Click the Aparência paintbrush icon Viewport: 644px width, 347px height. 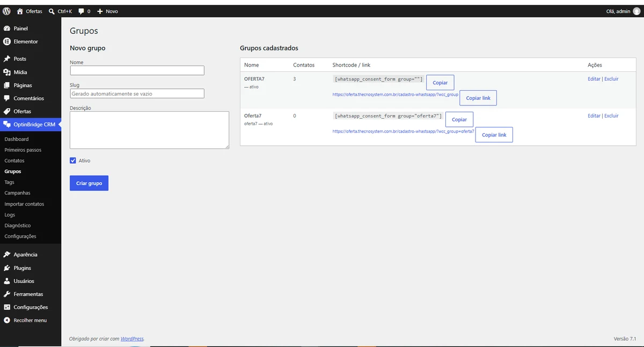click(7, 255)
